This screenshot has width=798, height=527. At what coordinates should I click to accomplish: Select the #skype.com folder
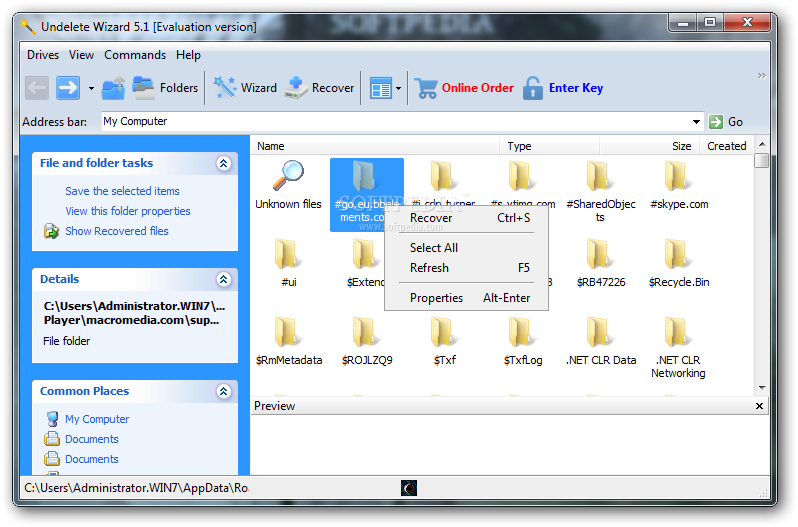(679, 185)
